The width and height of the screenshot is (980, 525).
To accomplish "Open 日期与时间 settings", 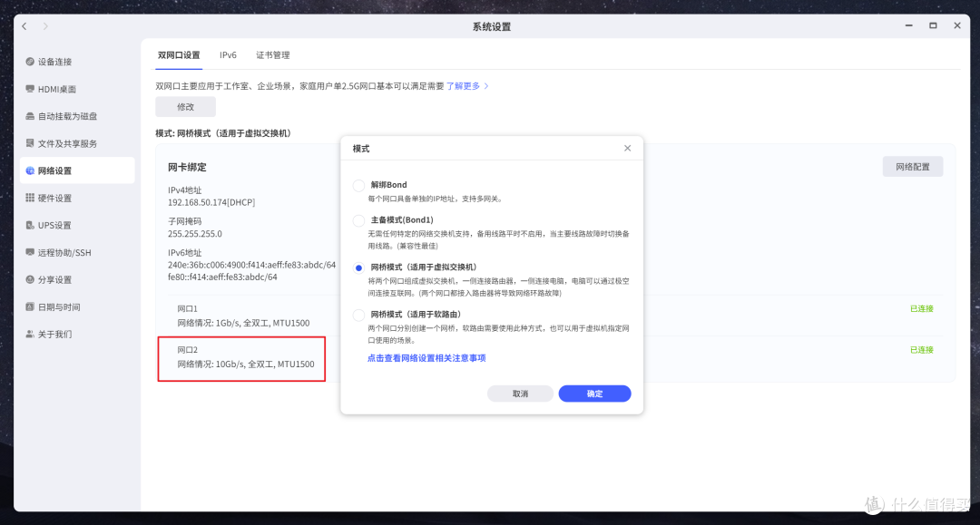I will point(77,307).
